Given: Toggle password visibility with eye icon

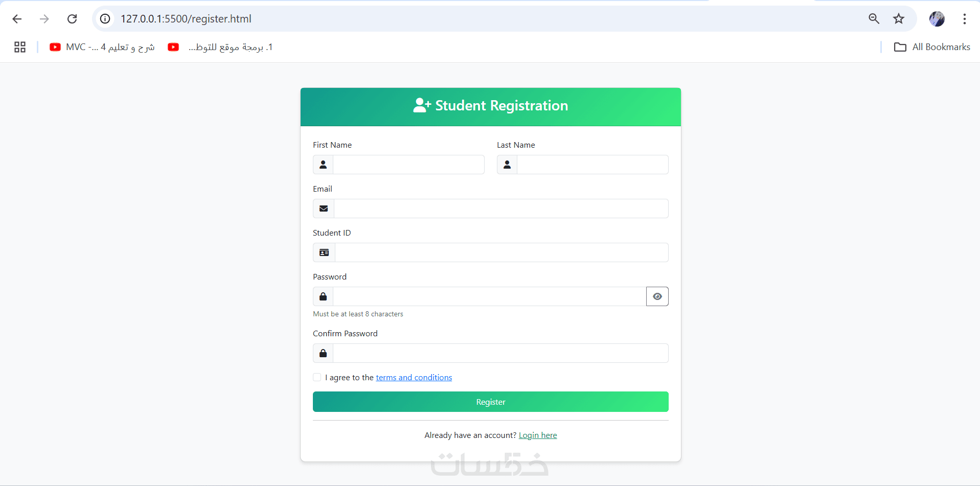Looking at the screenshot, I should click(657, 296).
